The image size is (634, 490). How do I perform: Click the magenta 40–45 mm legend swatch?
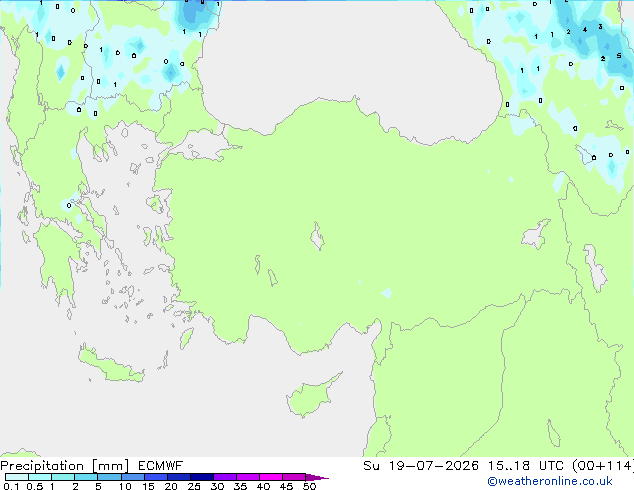click(271, 477)
